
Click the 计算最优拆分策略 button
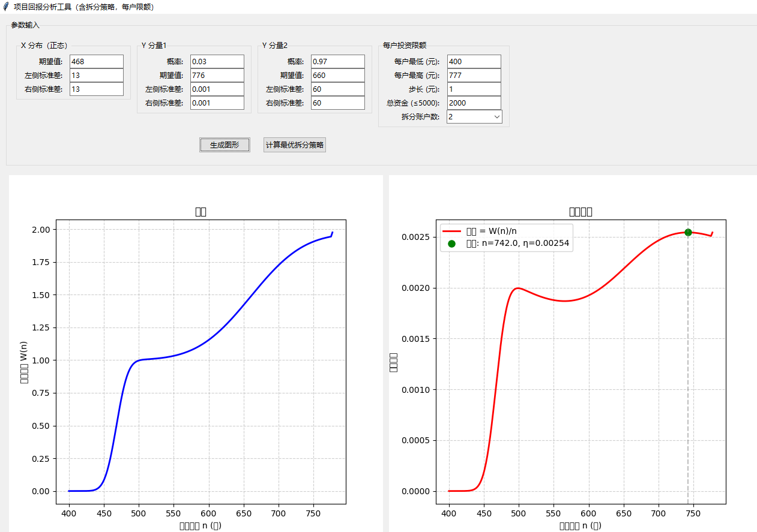(x=295, y=145)
